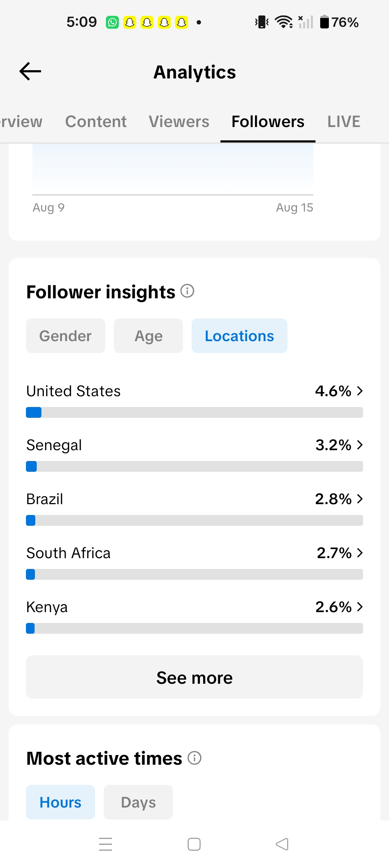The width and height of the screenshot is (389, 868).
Task: Tap WhatsApp notification icon in status bar
Action: pyautogui.click(x=112, y=22)
